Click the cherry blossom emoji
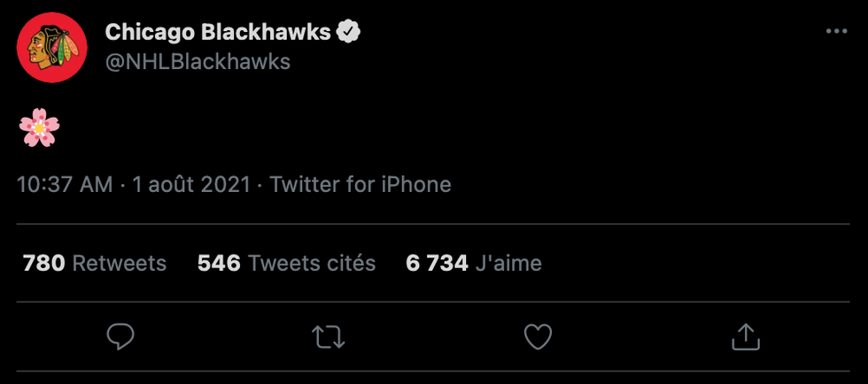The height and width of the screenshot is (384, 868). coord(39,130)
